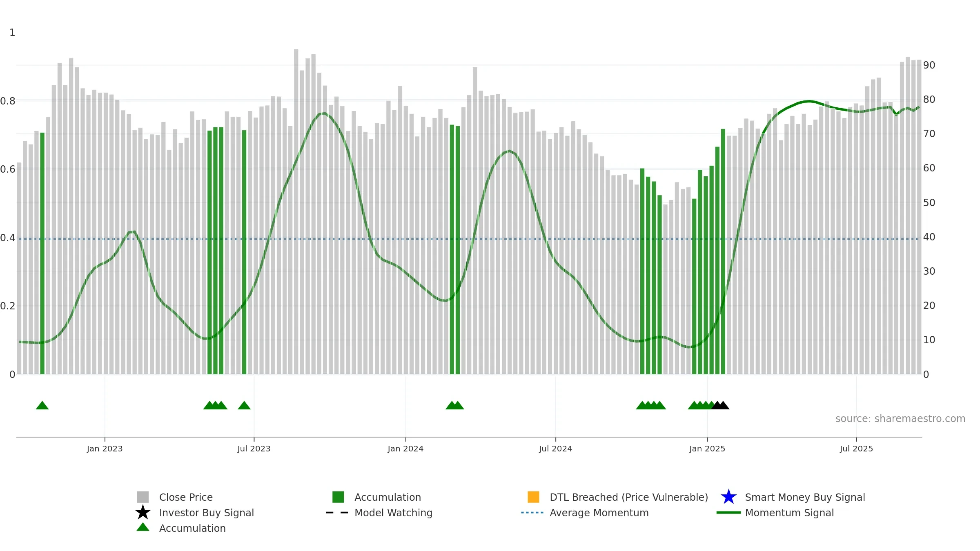Toggle the Momentum Signal legend label

[789, 513]
